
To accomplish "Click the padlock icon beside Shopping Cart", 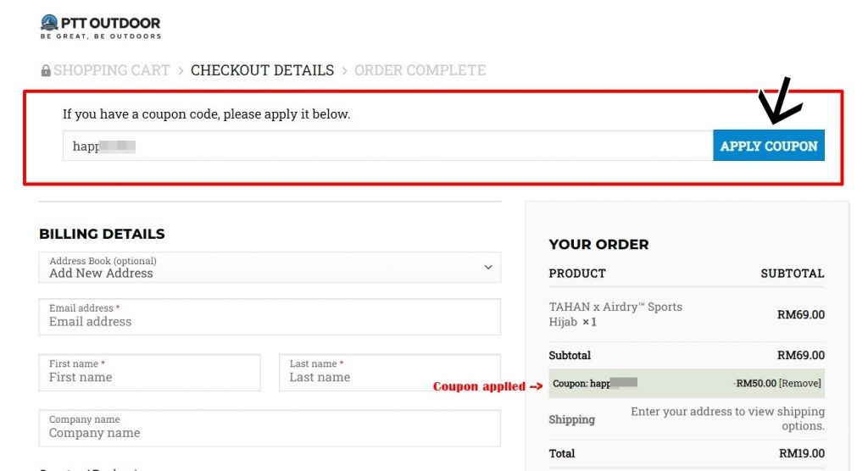I will (46, 71).
